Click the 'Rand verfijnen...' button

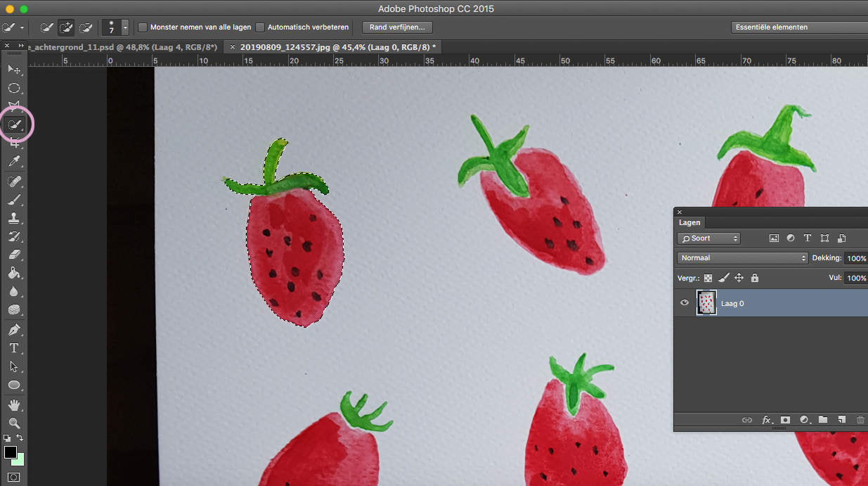[x=397, y=27]
